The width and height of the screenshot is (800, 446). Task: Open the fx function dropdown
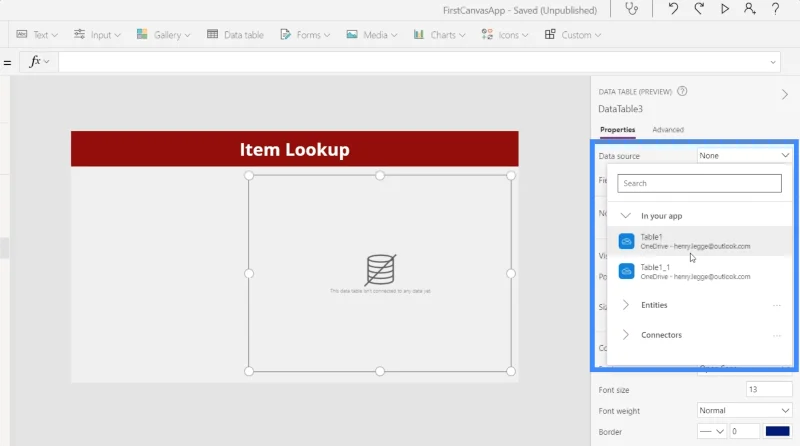pyautogui.click(x=39, y=62)
